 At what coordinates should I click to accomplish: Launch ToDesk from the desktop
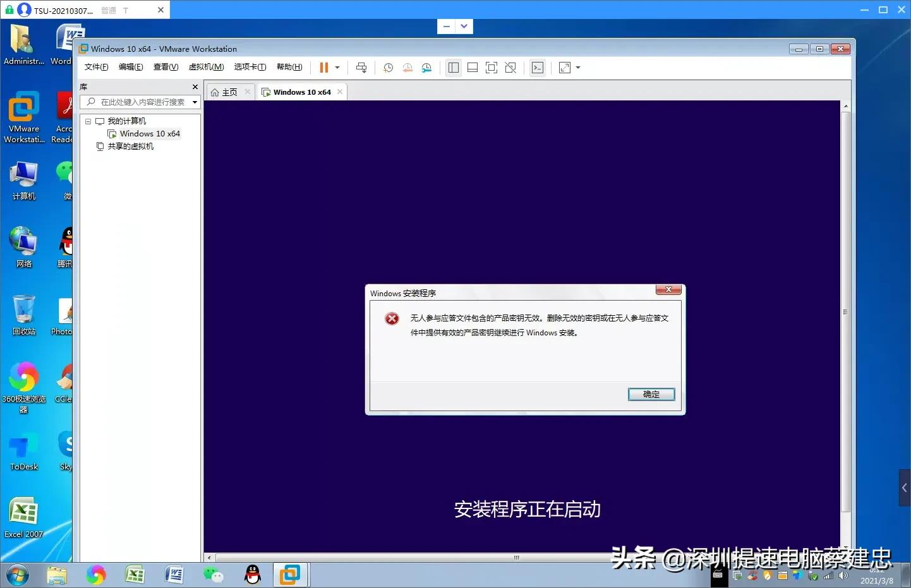(24, 451)
